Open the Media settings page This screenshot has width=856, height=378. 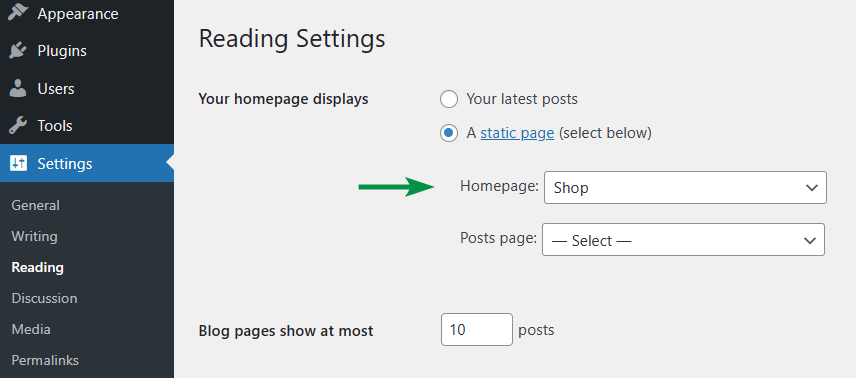(31, 329)
